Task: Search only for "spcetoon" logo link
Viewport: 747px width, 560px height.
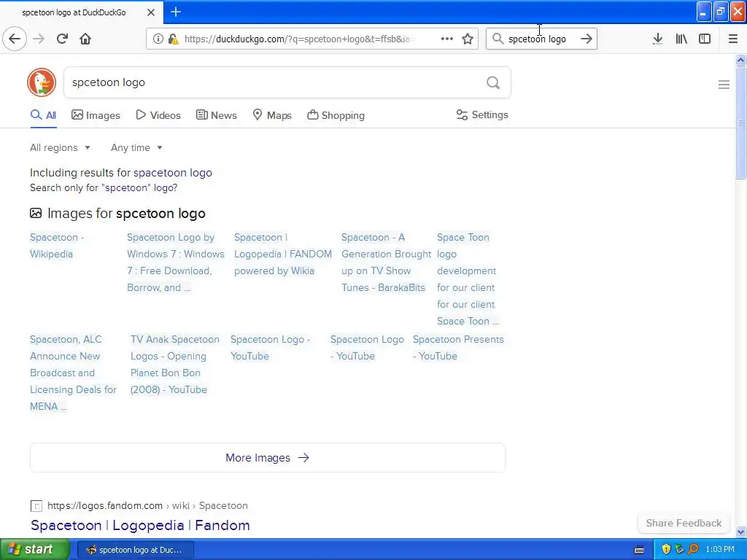Action: pos(104,187)
